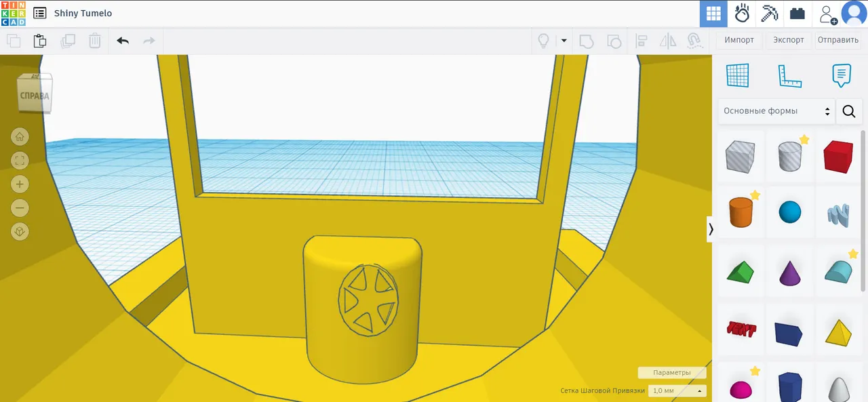Image resolution: width=868 pixels, height=402 pixels.
Task: Toggle perspective view in left sidebar
Action: [20, 231]
